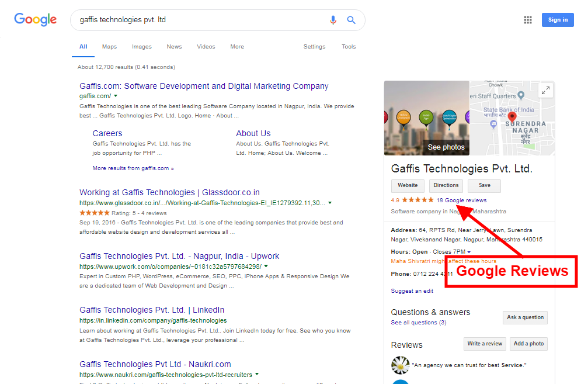Click the Glassdoor result star rating
This screenshot has height=384, width=588.
(95, 213)
